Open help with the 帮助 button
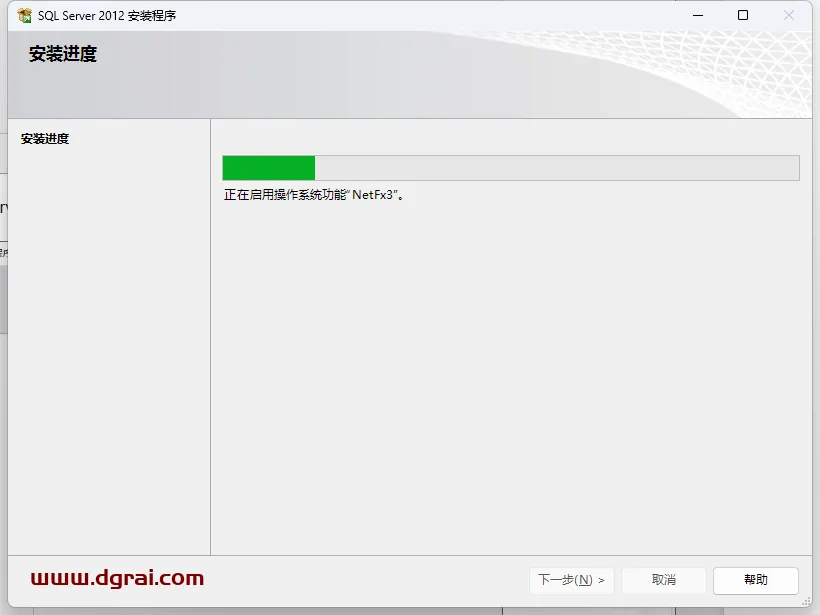 (x=756, y=580)
